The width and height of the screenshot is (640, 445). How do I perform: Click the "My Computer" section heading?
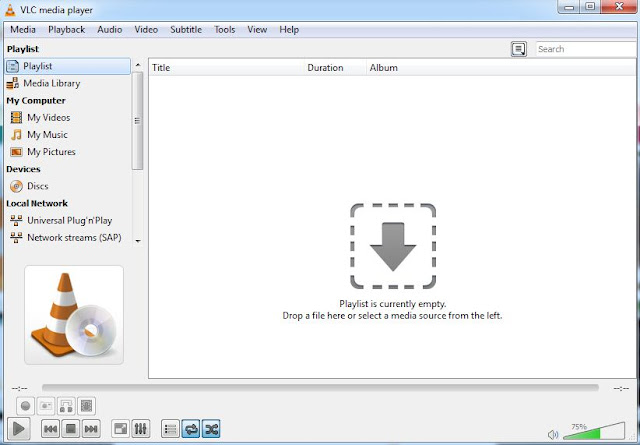[36, 100]
